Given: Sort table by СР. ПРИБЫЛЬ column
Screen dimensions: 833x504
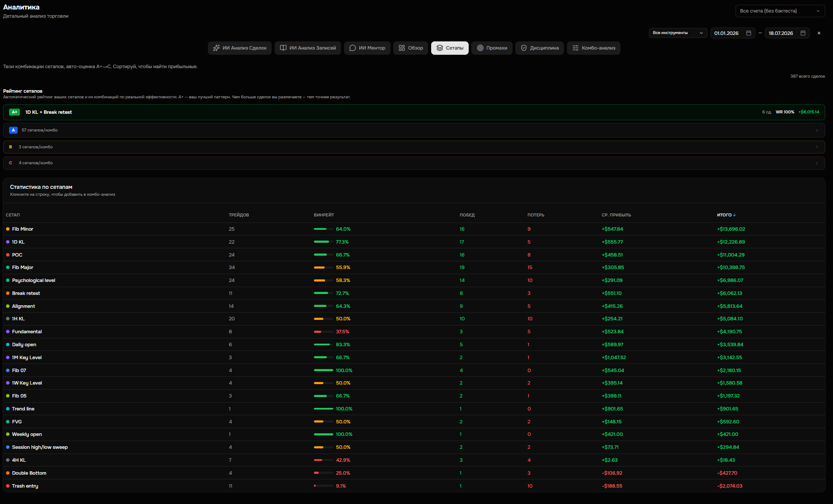Looking at the screenshot, I should tap(616, 215).
